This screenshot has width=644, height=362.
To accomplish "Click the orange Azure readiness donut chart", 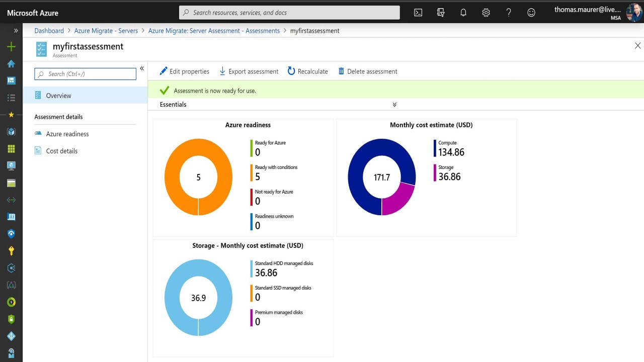I will (x=172, y=177).
